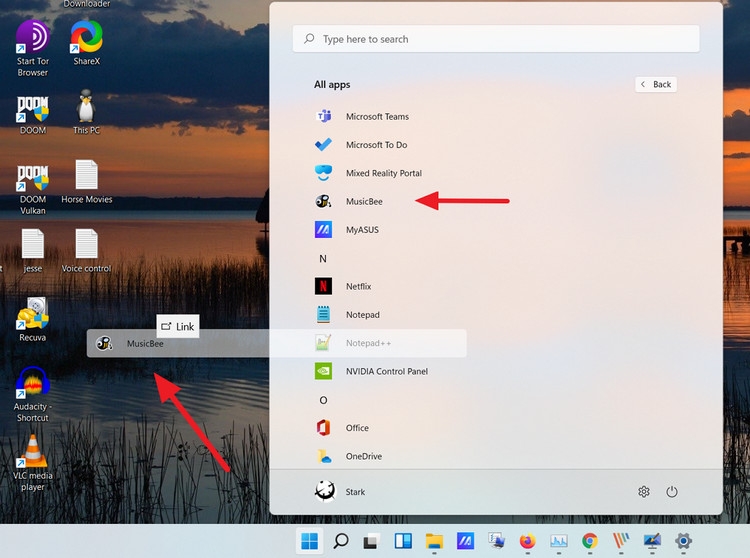Image resolution: width=750 pixels, height=558 pixels.
Task: Open the Stark user account menu
Action: (340, 492)
